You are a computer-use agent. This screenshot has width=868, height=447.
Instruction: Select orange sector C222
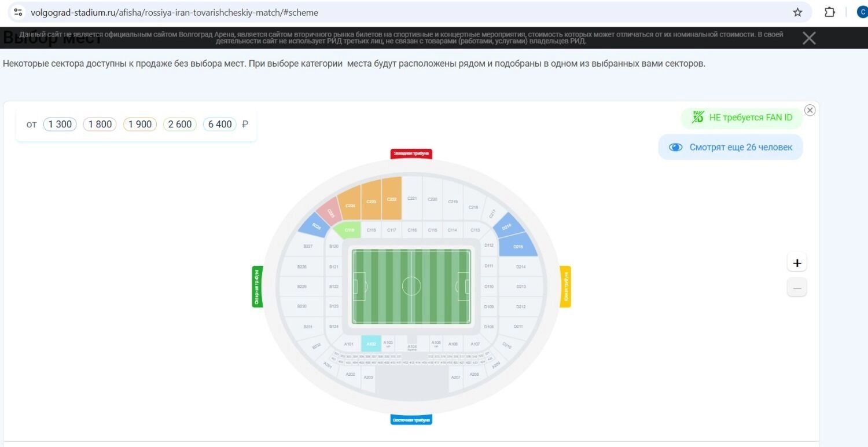tap(392, 199)
